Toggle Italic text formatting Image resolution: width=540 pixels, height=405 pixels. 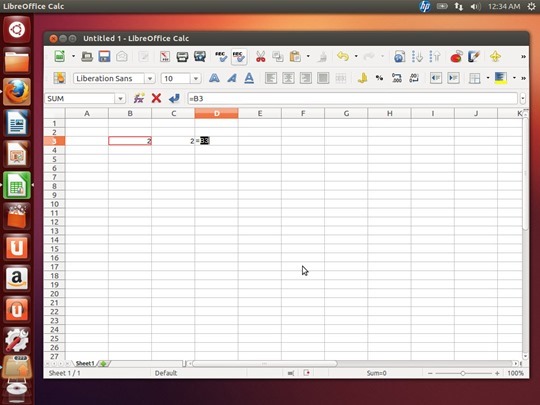tap(232, 78)
